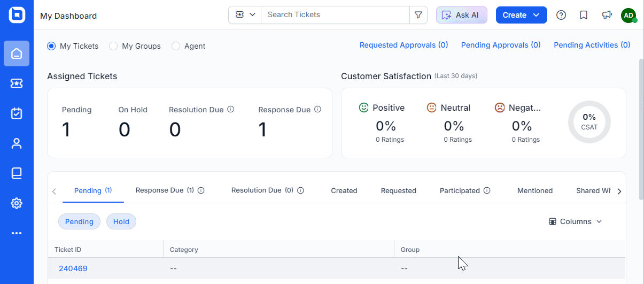The width and height of the screenshot is (644, 284).
Task: Click the ticket filter funnel icon
Action: pos(418,15)
